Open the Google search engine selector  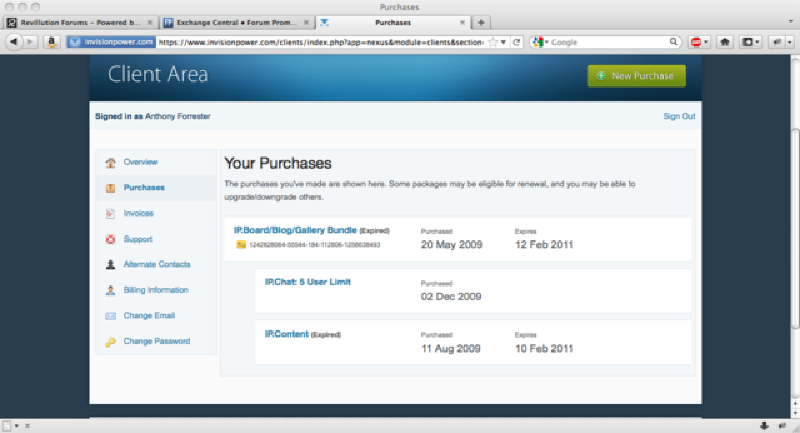[540, 42]
